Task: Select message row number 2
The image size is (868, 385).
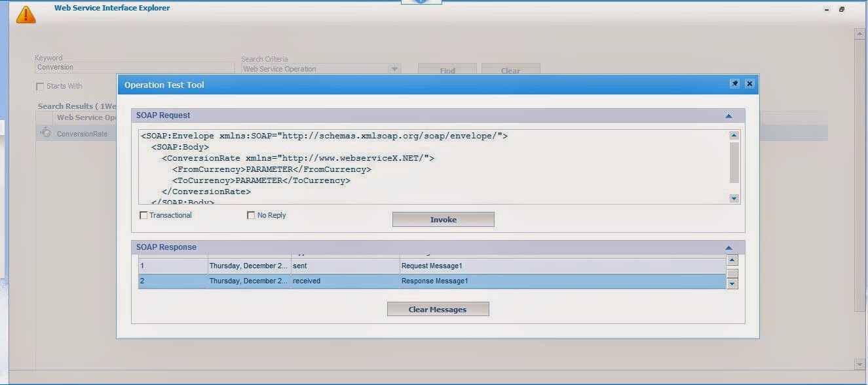Action: [x=173, y=281]
